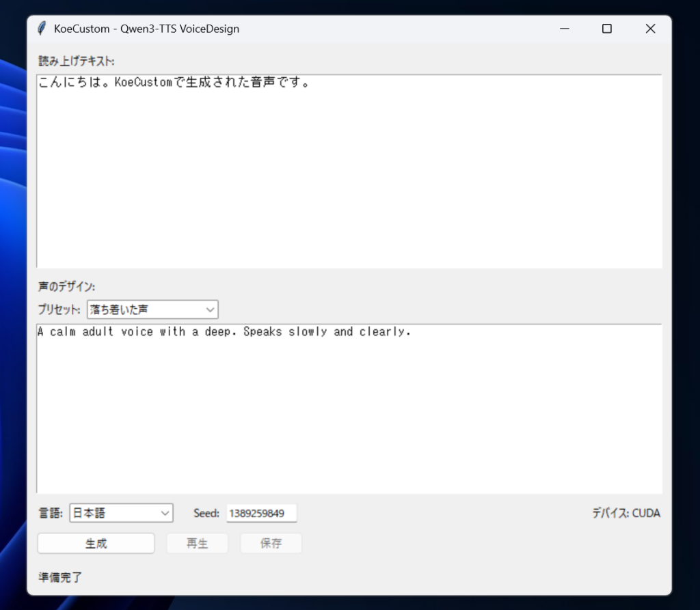Click the 再生 playback button

pos(197,544)
